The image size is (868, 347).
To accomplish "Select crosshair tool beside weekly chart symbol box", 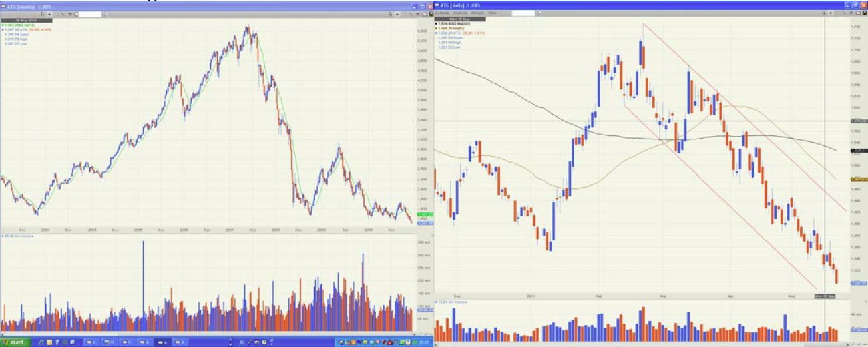I will 49,13.
